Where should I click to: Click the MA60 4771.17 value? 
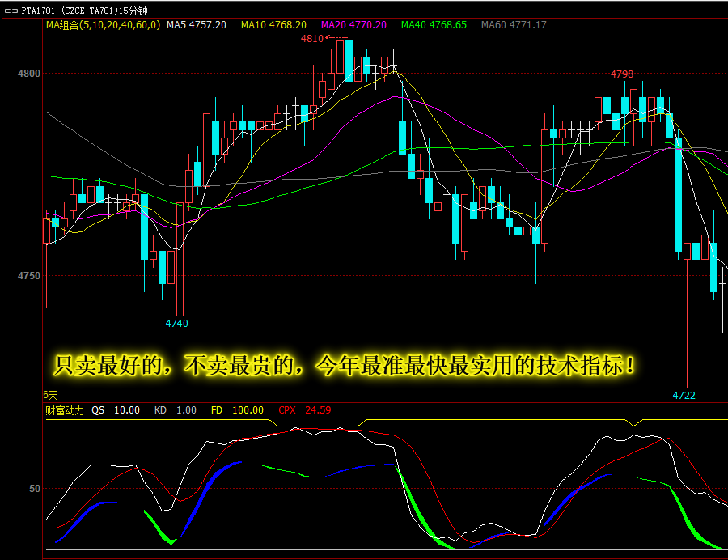[514, 25]
